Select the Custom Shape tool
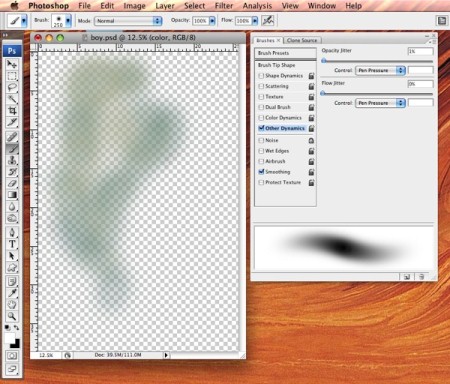Image resolution: width=450 pixels, height=384 pixels. pyautogui.click(x=12, y=267)
